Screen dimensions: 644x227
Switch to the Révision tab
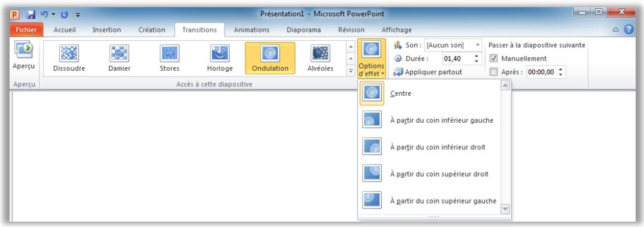[x=351, y=29]
